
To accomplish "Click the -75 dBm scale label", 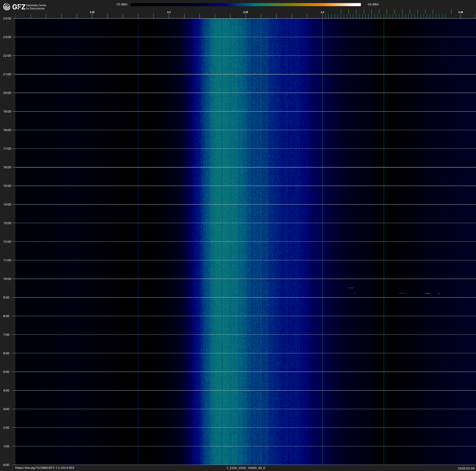I will 121,4.
